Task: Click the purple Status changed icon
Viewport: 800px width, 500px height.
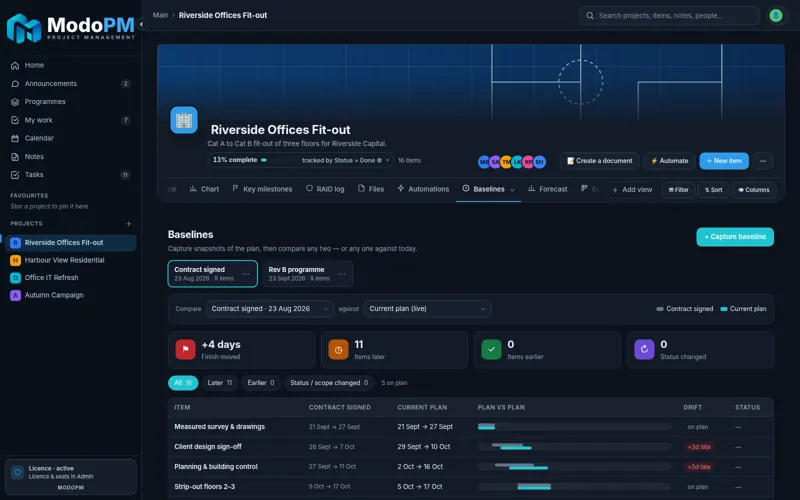Action: point(644,349)
